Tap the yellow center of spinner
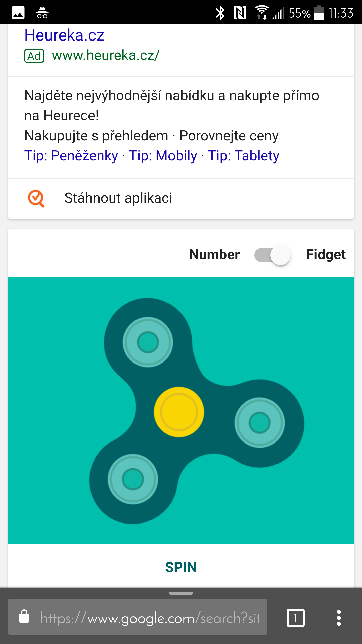Image resolution: width=362 pixels, height=644 pixels. (179, 412)
